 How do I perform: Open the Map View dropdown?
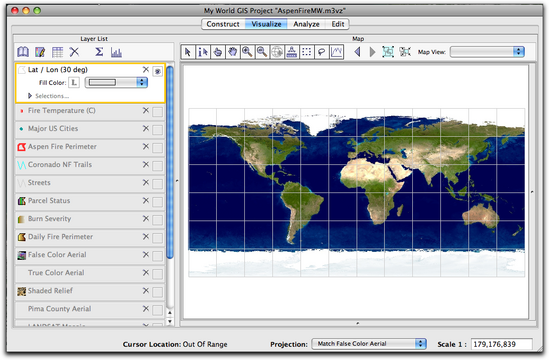point(487,52)
